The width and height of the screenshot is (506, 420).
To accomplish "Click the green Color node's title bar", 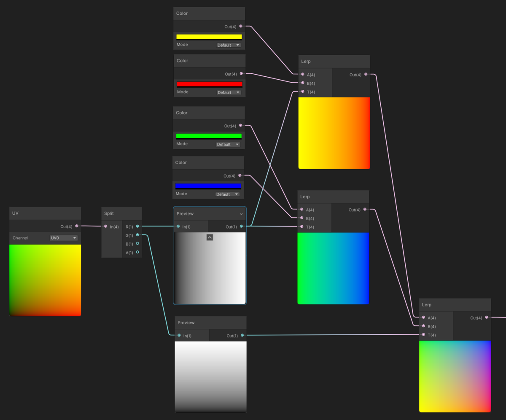I will [209, 113].
